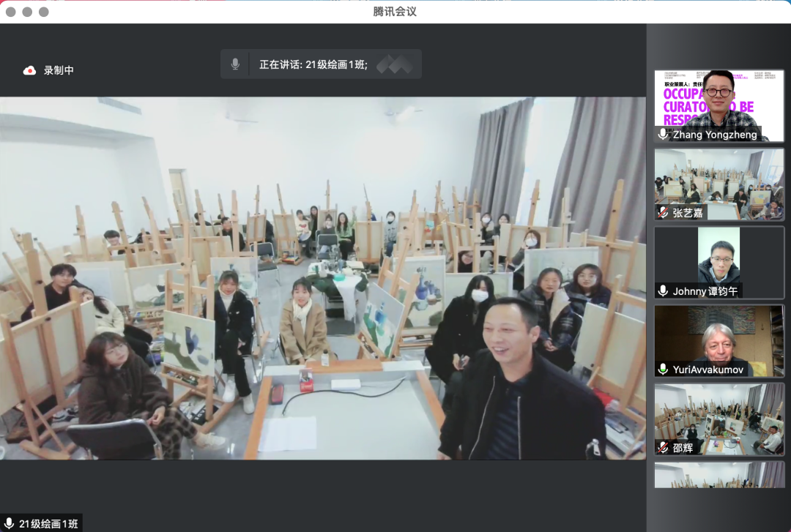Click the muted mic icon for 邵辉
Image resolution: width=791 pixels, height=532 pixels.
pyautogui.click(x=663, y=447)
